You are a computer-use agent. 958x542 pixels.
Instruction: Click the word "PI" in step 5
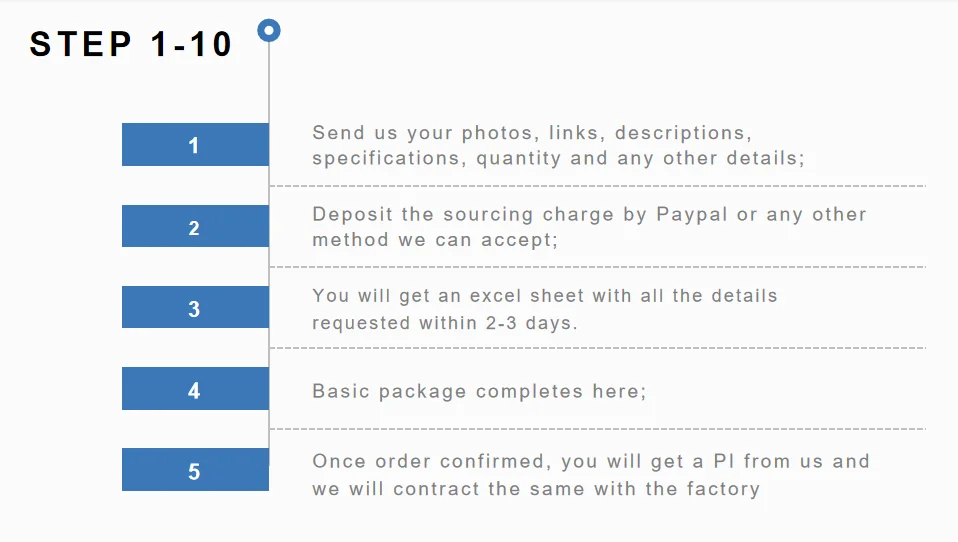point(725,461)
